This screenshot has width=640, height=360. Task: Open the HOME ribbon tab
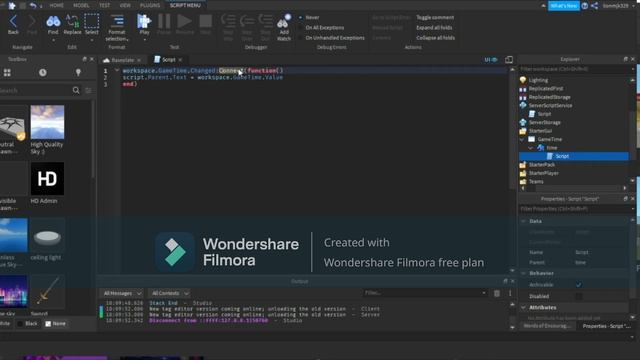click(56, 5)
